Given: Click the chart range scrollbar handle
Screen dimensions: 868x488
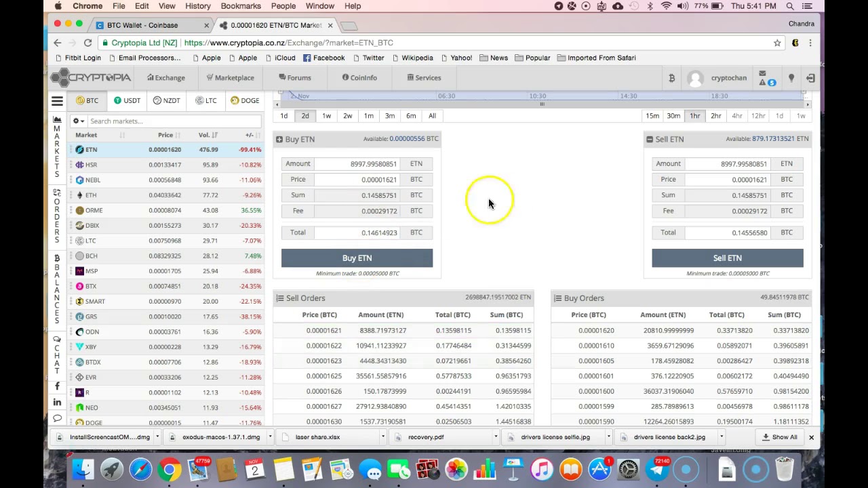Looking at the screenshot, I should click(542, 104).
